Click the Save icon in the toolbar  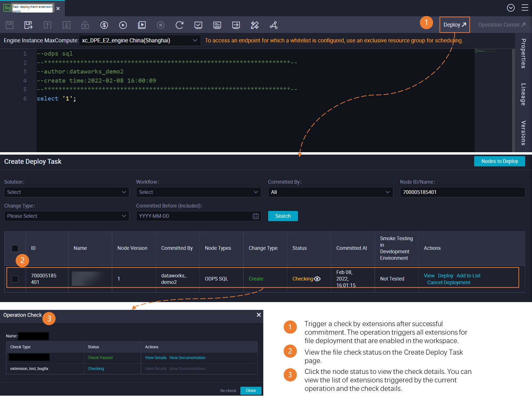tap(9, 25)
